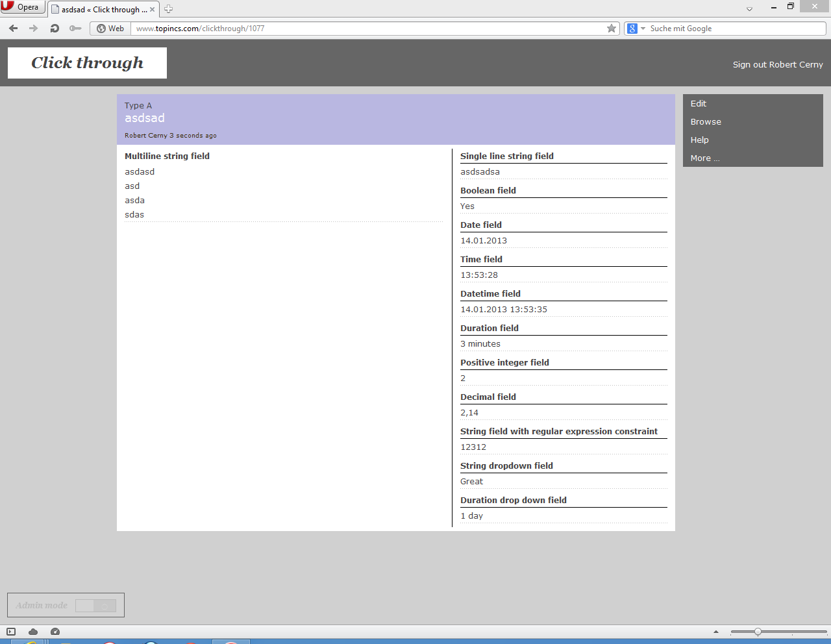The height and width of the screenshot is (644, 831).
Task: Expand the zoom menu arrow in status bar
Action: [x=716, y=632]
